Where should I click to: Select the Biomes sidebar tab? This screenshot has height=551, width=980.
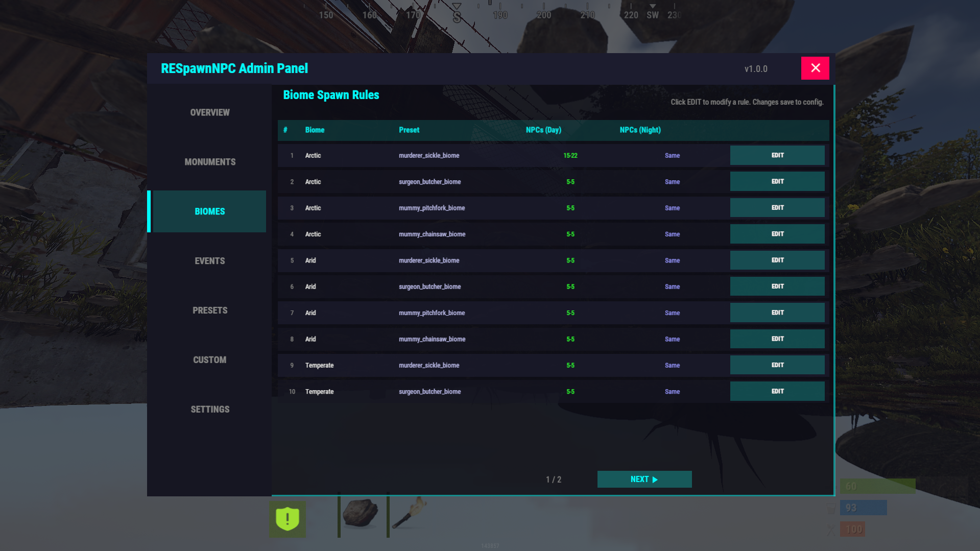coord(209,211)
